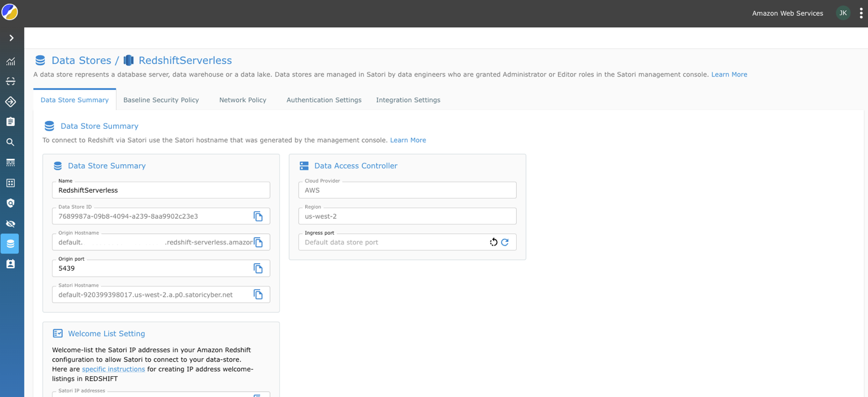Select the highlighted Data Stores sidebar icon
868x397 pixels.
(10, 243)
